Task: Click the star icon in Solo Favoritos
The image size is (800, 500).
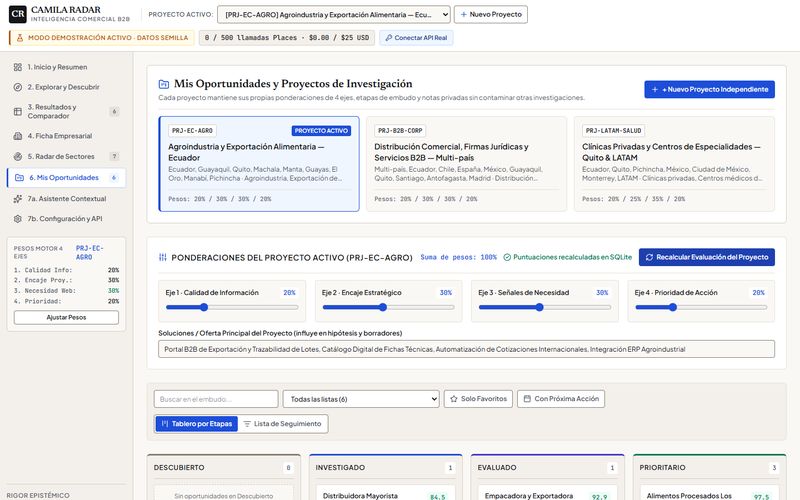Action: coord(454,399)
